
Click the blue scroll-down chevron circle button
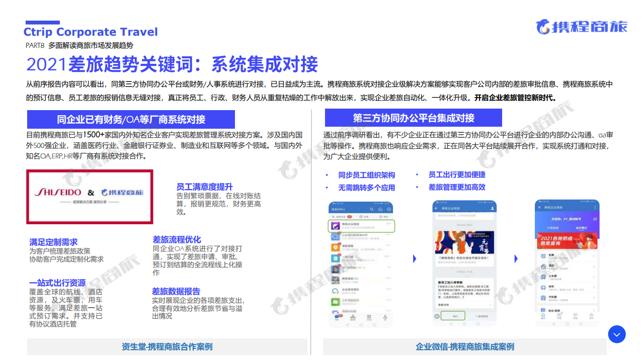[x=617, y=334]
